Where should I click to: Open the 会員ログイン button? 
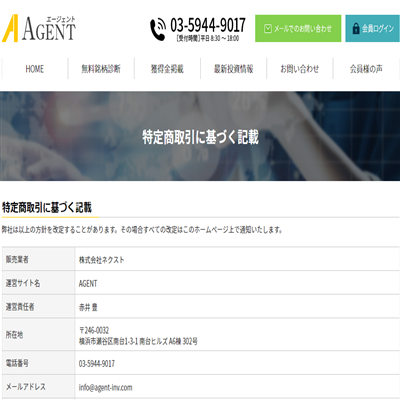point(372,28)
